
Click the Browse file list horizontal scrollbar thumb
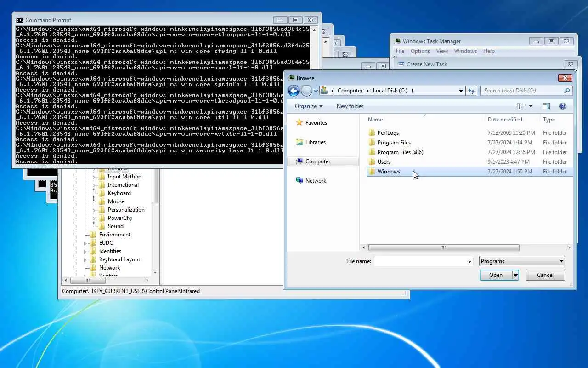point(444,247)
